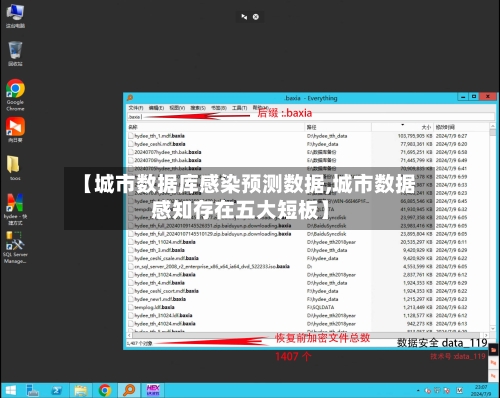Screen dimensions: 500x398
Task: Click the input method indicator in the system tray
Action: (459, 390)
